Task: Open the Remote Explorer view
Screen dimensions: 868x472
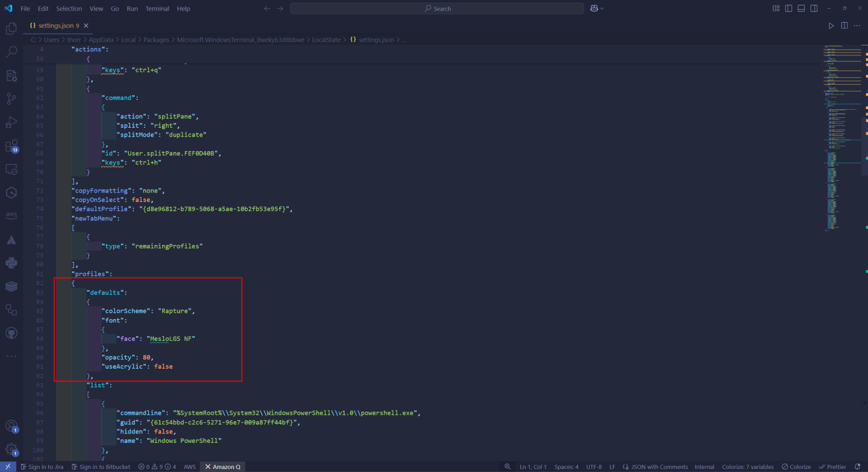Action: pos(11,169)
